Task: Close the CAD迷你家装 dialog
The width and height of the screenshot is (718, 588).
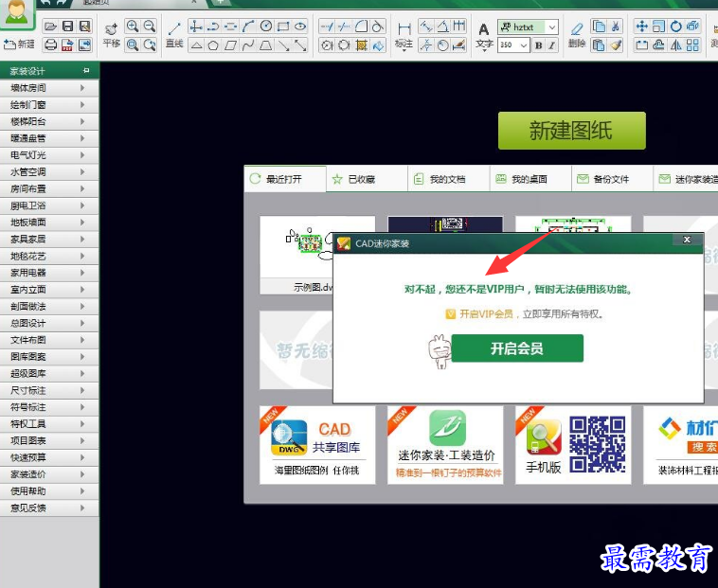Action: 687,240
